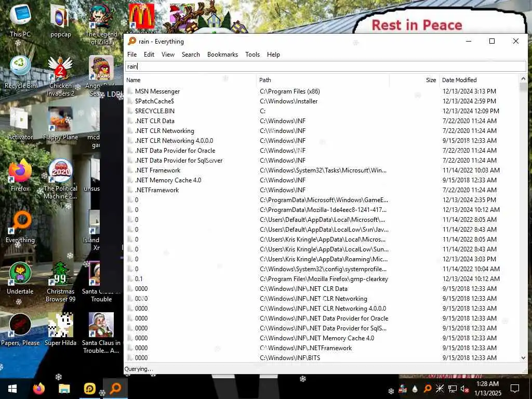Viewport: 532px width, 399px height.
Task: Open the Activator desktop icon
Action: [x=20, y=124]
